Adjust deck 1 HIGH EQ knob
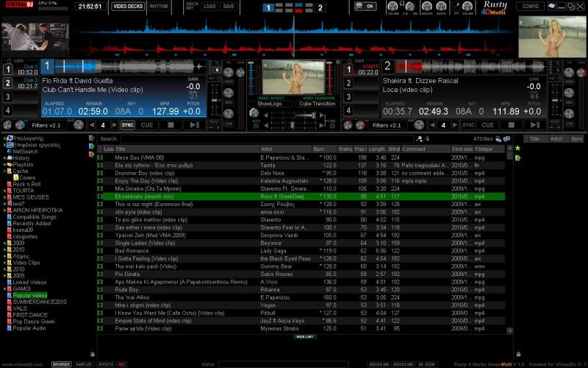Screen dimensions: 588x368 [x=229, y=73]
